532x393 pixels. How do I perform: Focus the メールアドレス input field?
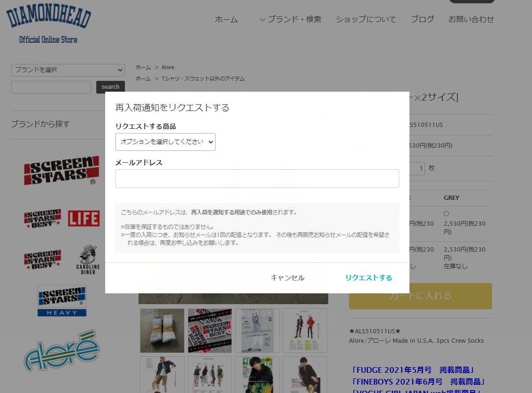tap(257, 179)
